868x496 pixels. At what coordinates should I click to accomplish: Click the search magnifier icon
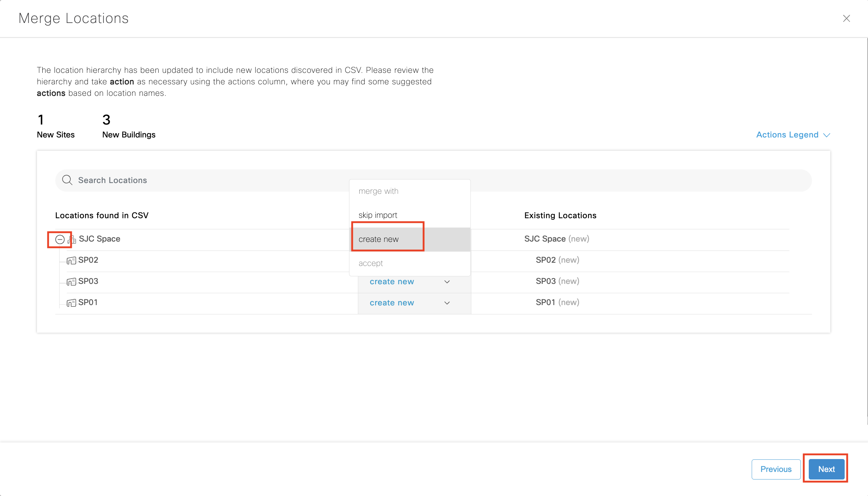click(x=67, y=180)
